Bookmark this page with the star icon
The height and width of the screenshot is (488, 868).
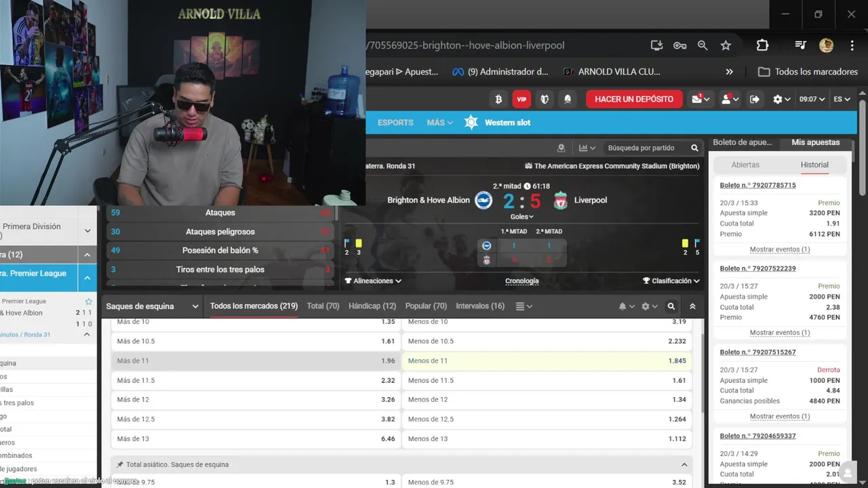(726, 45)
